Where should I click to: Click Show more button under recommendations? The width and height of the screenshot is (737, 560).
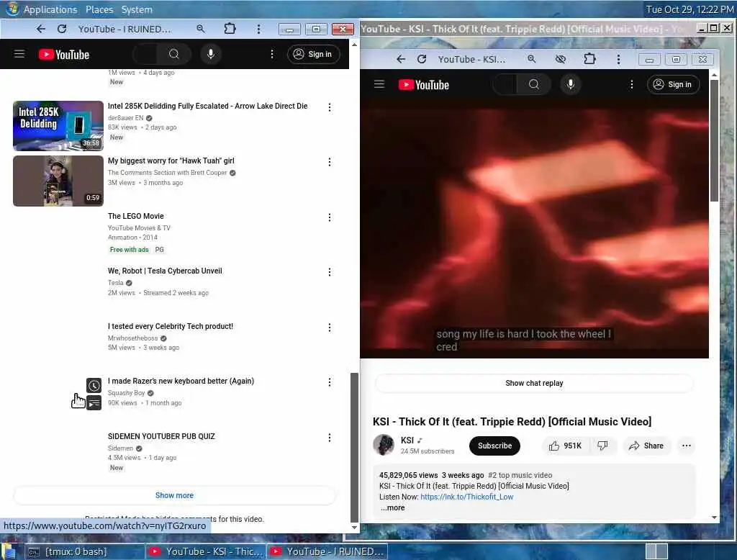pos(174,495)
